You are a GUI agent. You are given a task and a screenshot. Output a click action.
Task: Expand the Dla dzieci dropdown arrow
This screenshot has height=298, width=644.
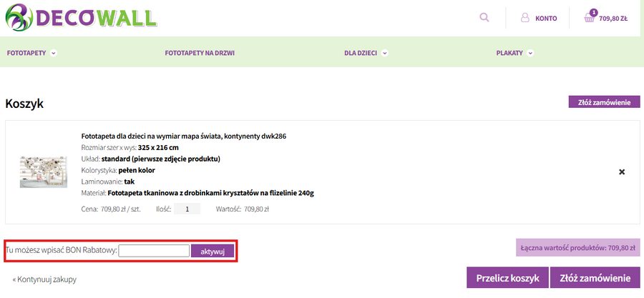(385, 53)
